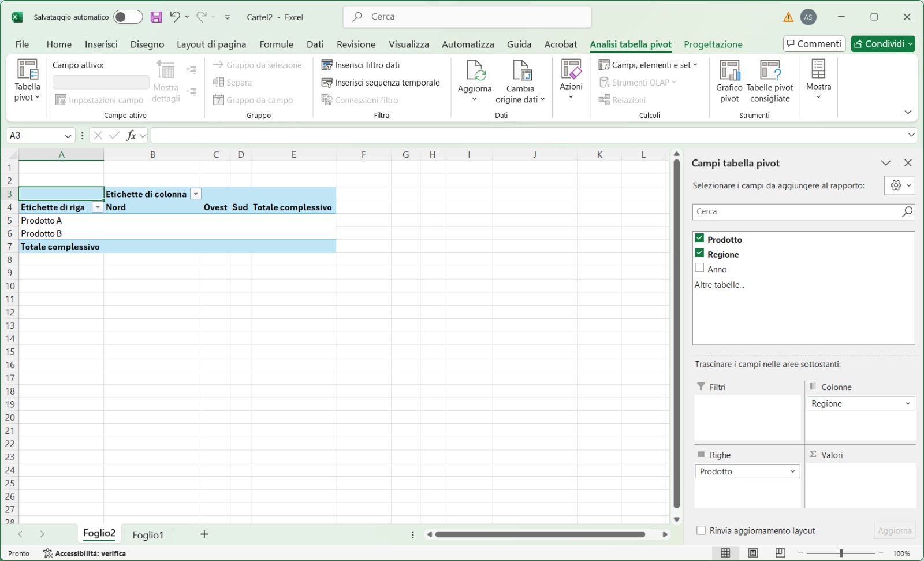Image resolution: width=924 pixels, height=561 pixels.
Task: Open the Formule ribbon tab
Action: (276, 44)
